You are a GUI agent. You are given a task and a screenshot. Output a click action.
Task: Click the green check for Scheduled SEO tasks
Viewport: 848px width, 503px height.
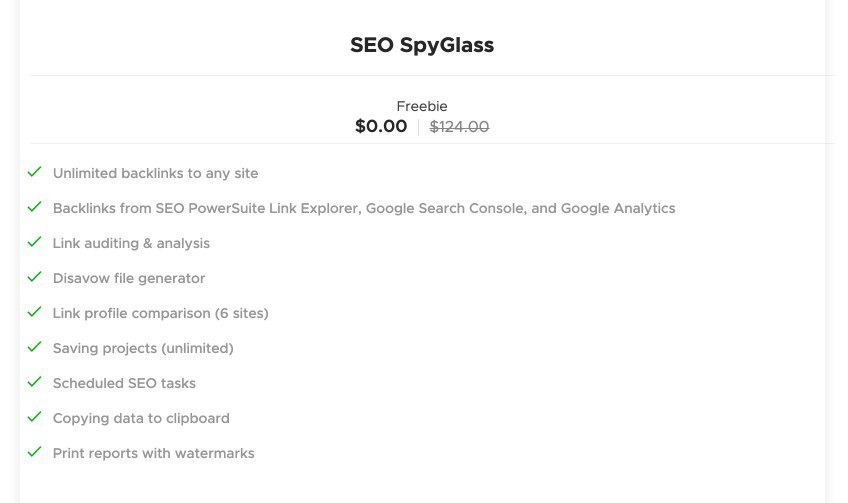point(35,382)
